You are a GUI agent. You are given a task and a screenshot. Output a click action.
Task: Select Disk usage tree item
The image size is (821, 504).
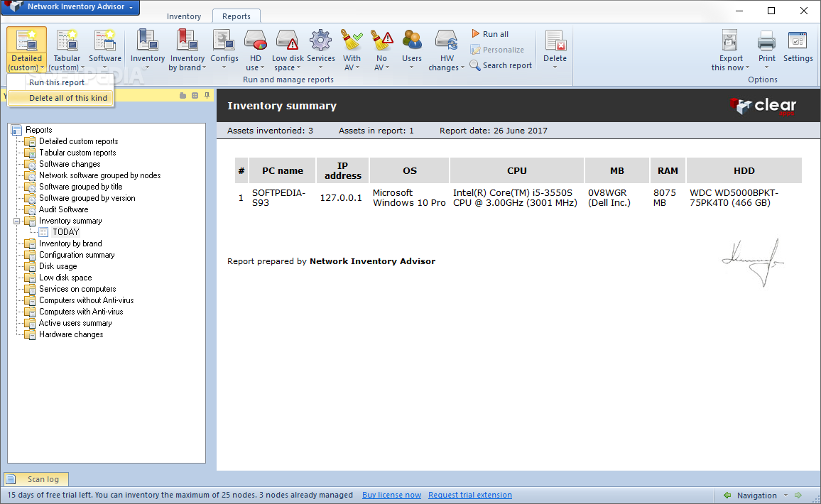[x=58, y=266]
